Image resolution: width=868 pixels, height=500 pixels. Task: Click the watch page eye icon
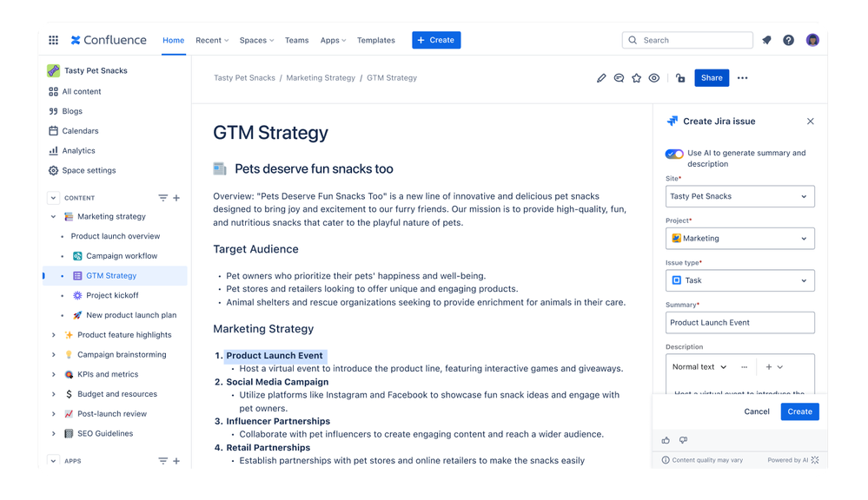(655, 78)
